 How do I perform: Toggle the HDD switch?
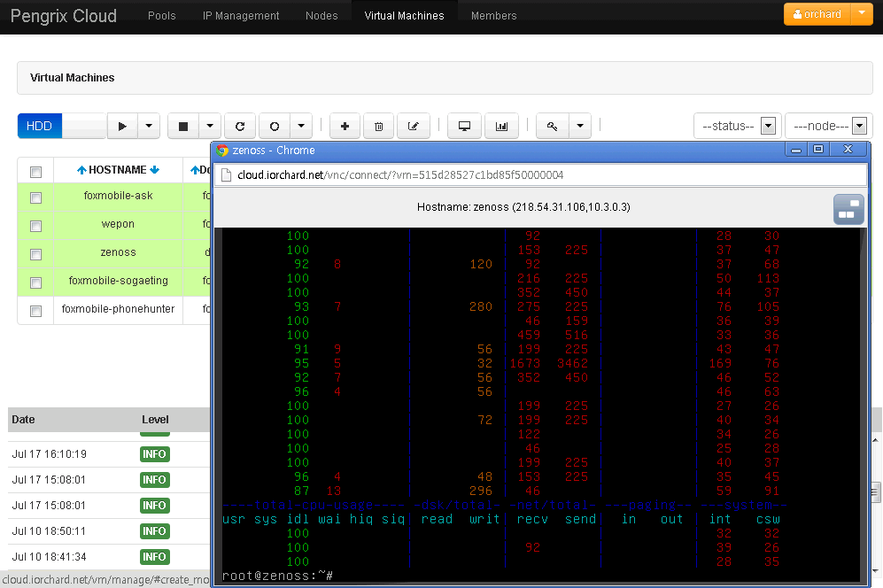62,126
